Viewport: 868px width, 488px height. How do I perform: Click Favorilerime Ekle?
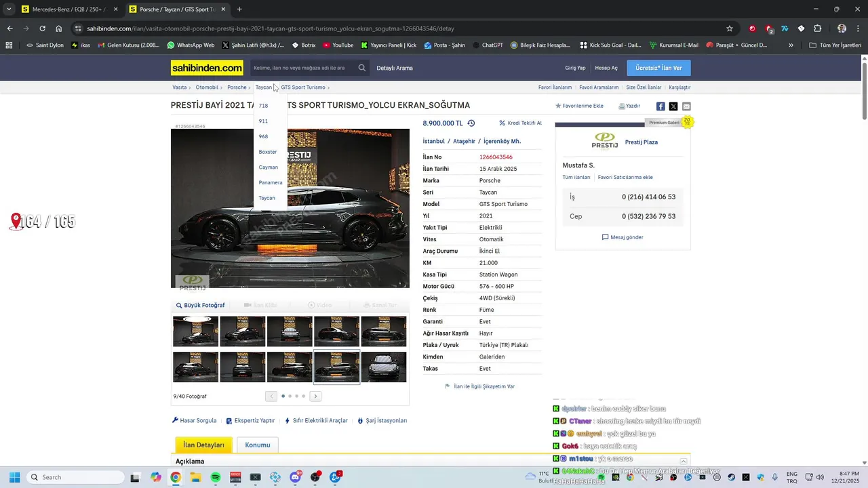click(x=579, y=106)
